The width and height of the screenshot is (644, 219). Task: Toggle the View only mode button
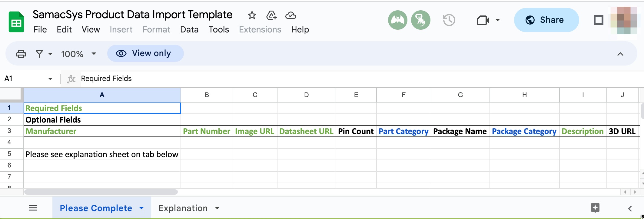(145, 54)
